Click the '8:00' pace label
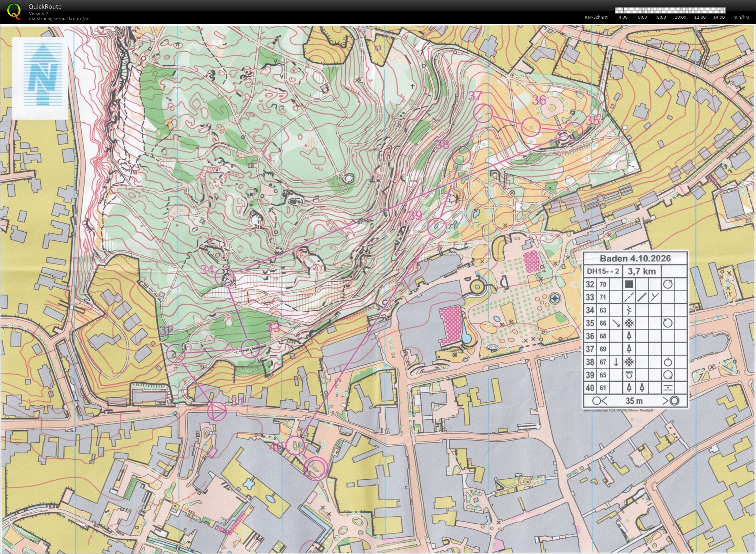The height and width of the screenshot is (554, 756). [661, 17]
